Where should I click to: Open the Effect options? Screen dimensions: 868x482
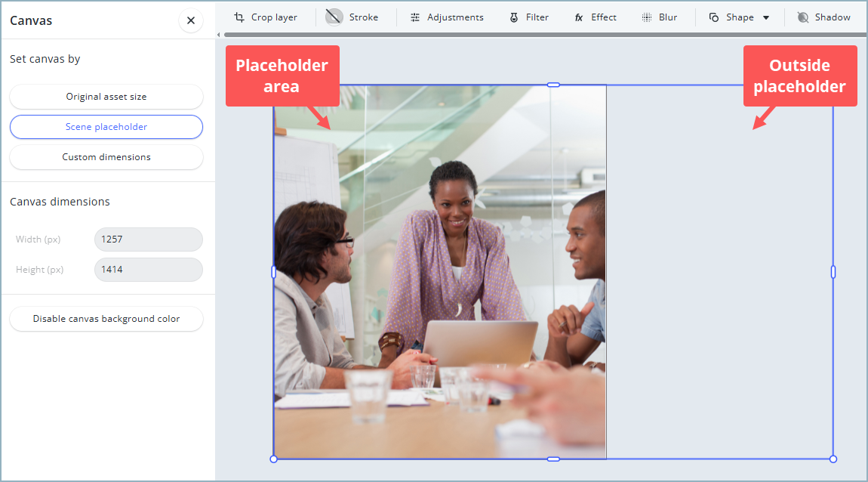(x=595, y=17)
